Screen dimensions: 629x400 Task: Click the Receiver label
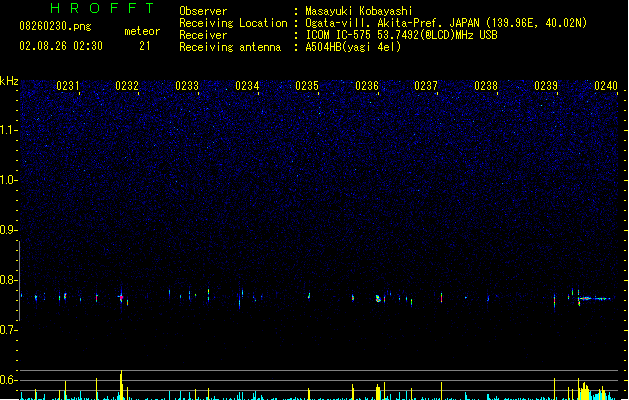[203, 35]
